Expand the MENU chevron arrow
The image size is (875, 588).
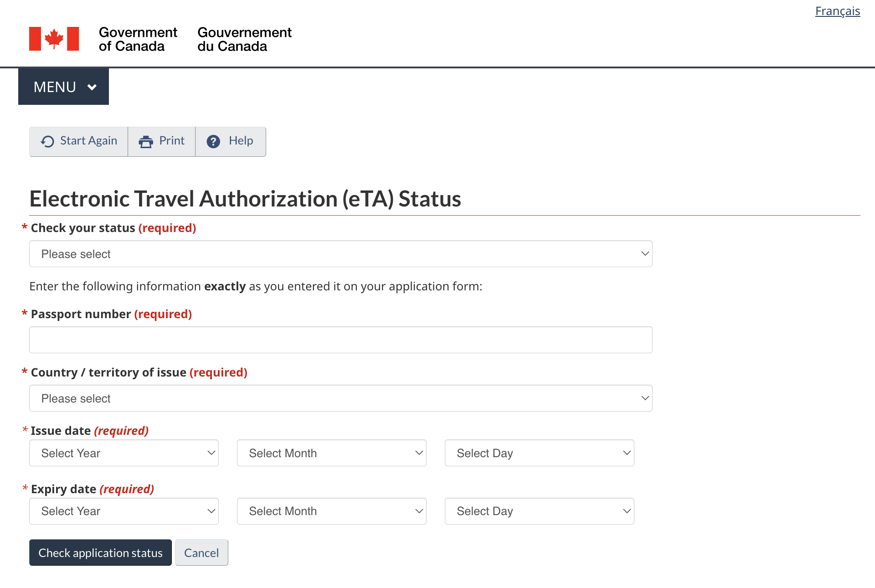click(x=93, y=87)
